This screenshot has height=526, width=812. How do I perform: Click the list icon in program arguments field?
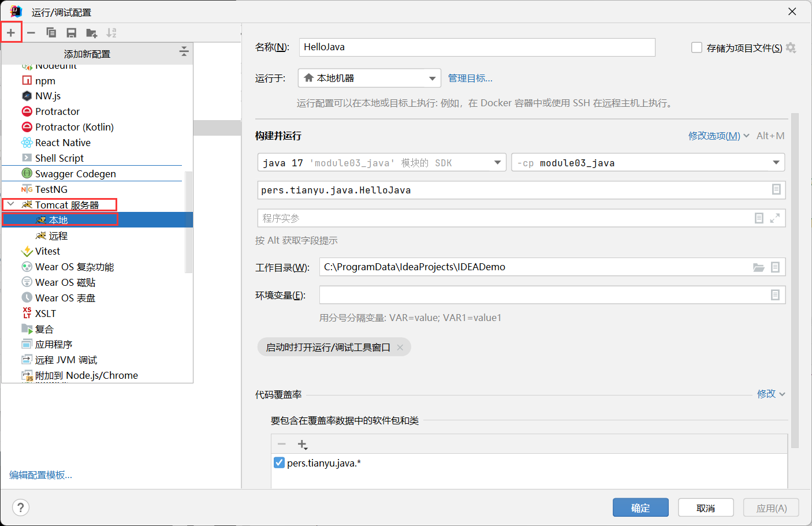(x=759, y=218)
